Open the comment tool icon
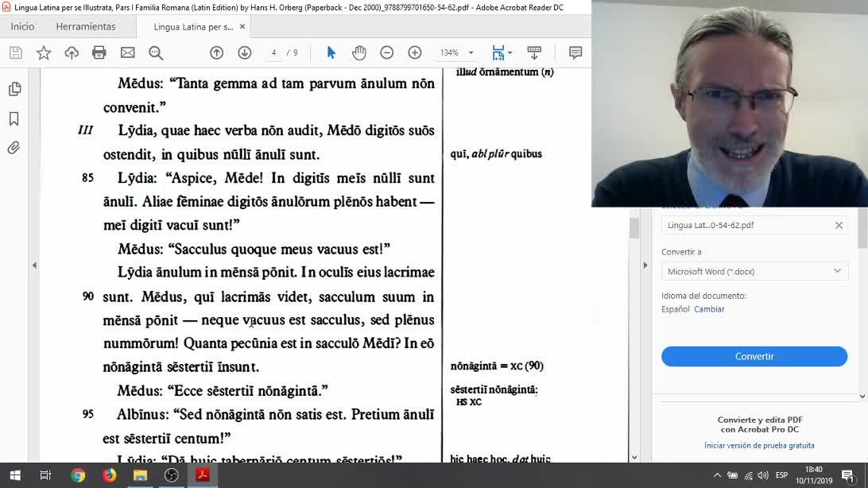This screenshot has width=868, height=488. coord(575,52)
